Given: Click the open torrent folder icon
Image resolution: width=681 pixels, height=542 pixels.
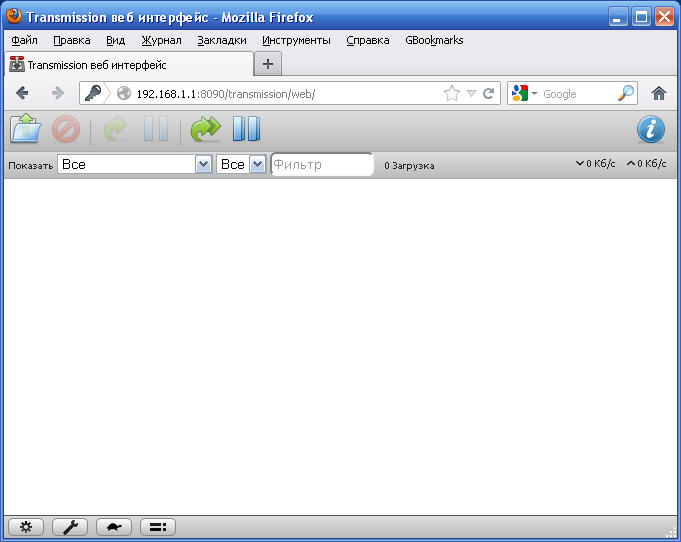Looking at the screenshot, I should tap(25, 130).
